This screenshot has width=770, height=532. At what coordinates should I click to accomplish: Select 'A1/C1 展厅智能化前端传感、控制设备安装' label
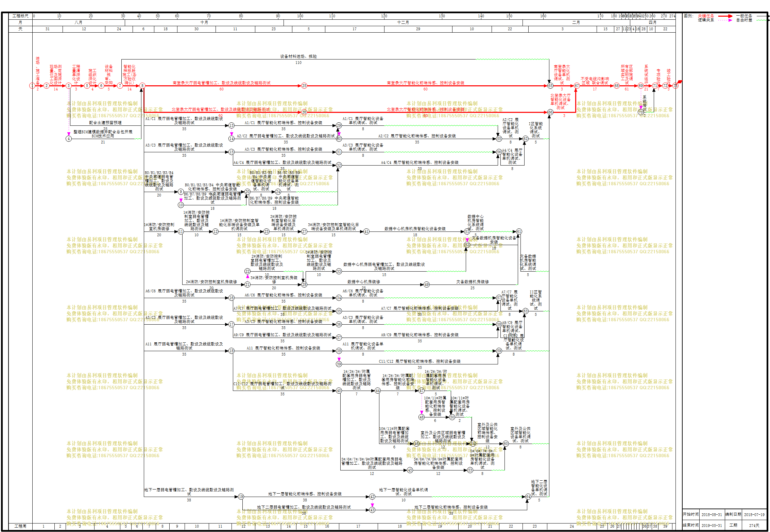pos(284,123)
